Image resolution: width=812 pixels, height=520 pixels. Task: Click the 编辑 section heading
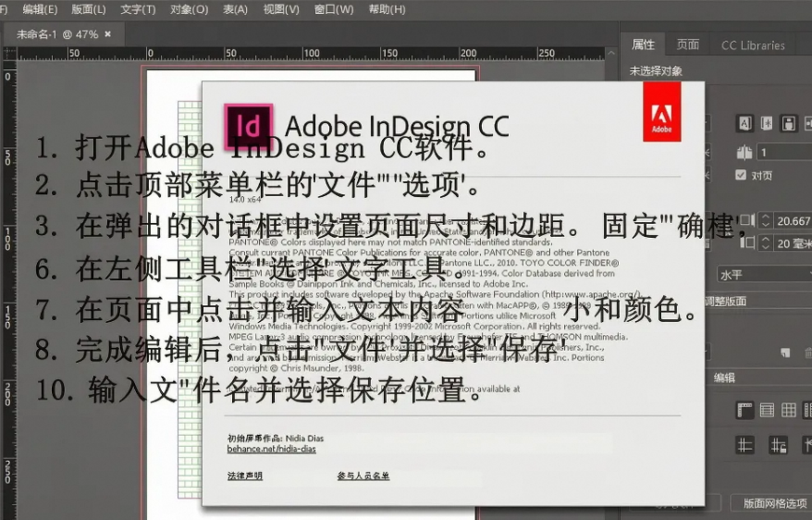(724, 378)
